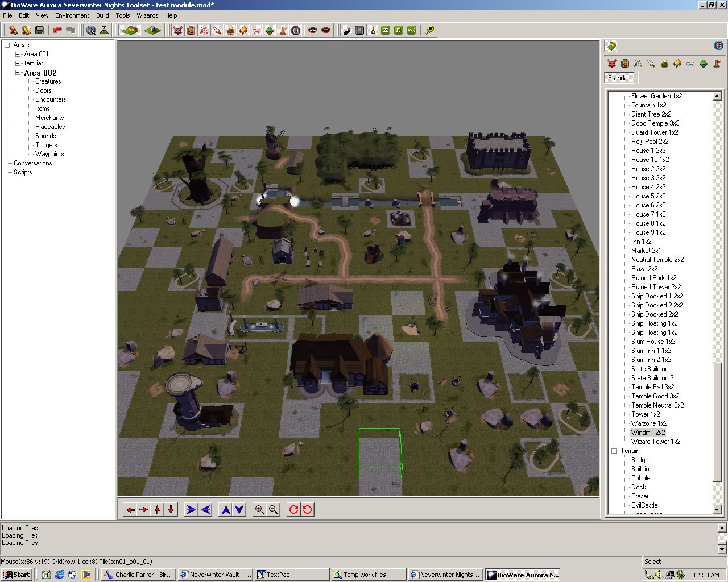Select Windmill 2x2 from the tile list
This screenshot has height=582, width=728.
point(648,433)
